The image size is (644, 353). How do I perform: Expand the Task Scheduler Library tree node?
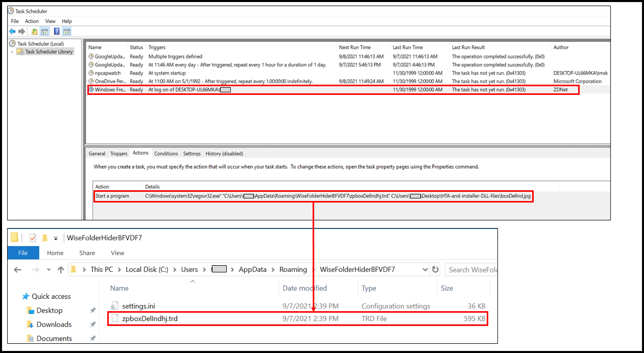pos(12,52)
